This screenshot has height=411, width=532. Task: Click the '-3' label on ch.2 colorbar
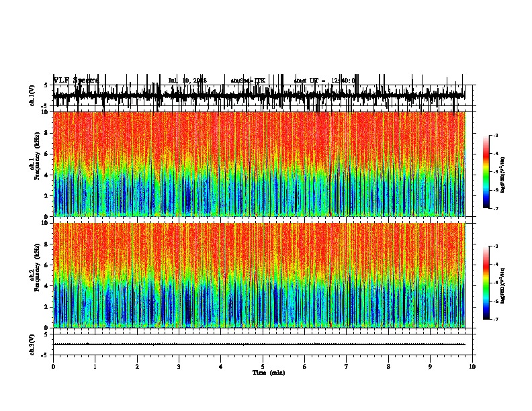(496, 246)
